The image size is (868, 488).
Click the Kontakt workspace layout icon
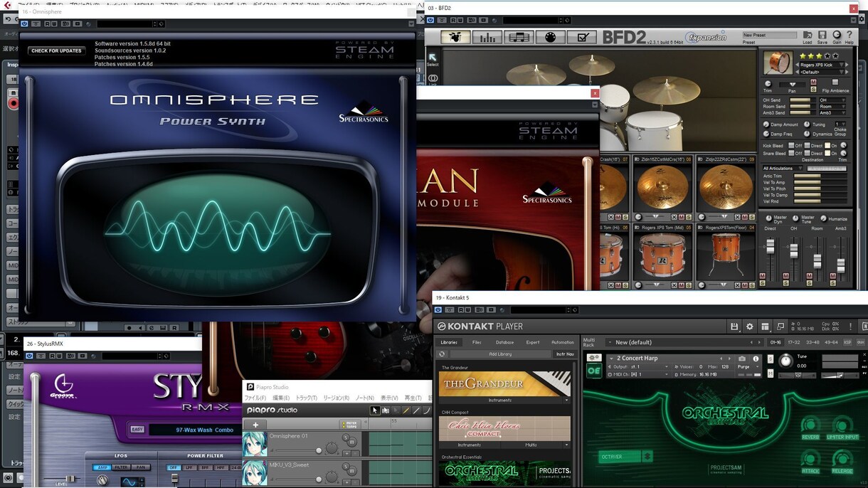[765, 327]
